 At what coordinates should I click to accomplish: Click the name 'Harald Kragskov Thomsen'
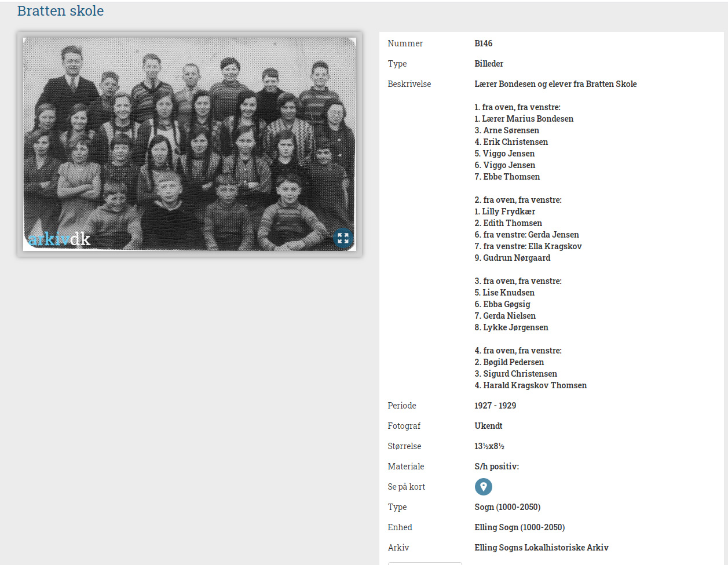pyautogui.click(x=535, y=385)
